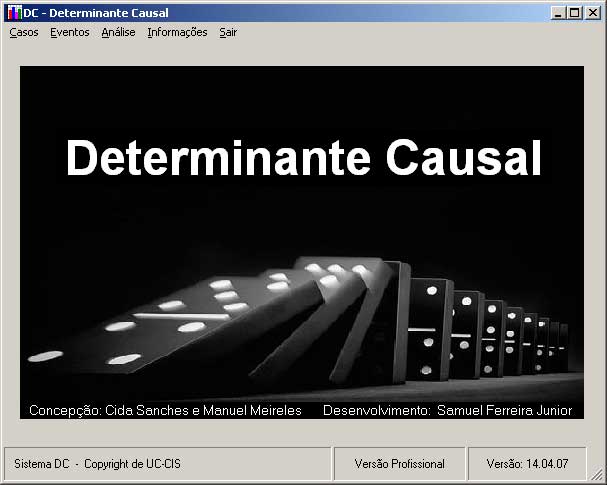Image resolution: width=607 pixels, height=485 pixels.
Task: Click the Sistema DC copyright status panel
Action: tap(98, 464)
